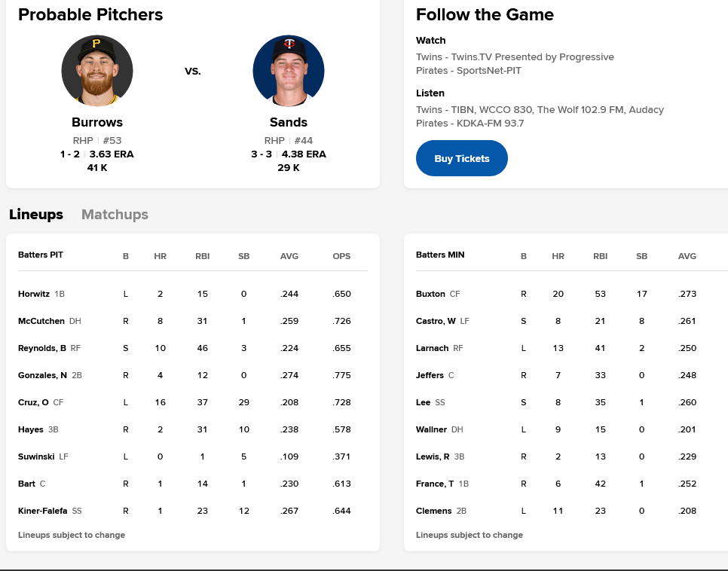Click Castro, W in Twins lineup
Image resolution: width=728 pixels, height=571 pixels.
[x=436, y=321]
